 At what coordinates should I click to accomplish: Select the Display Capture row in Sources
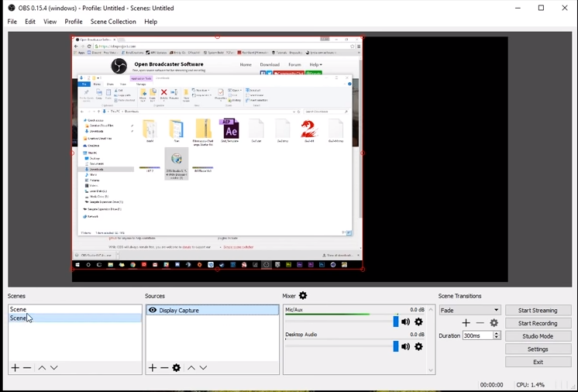[212, 310]
